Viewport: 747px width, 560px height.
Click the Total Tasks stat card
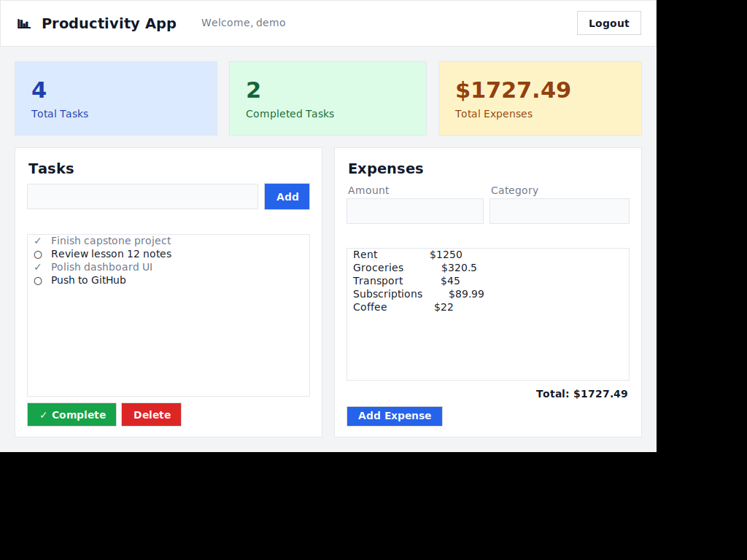point(116,98)
